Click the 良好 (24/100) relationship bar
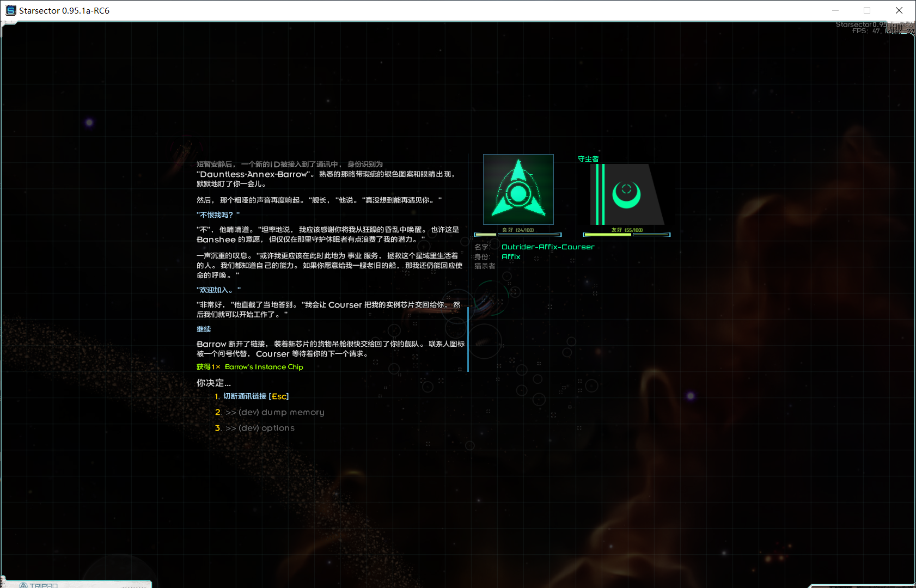916x588 pixels. 517,234
